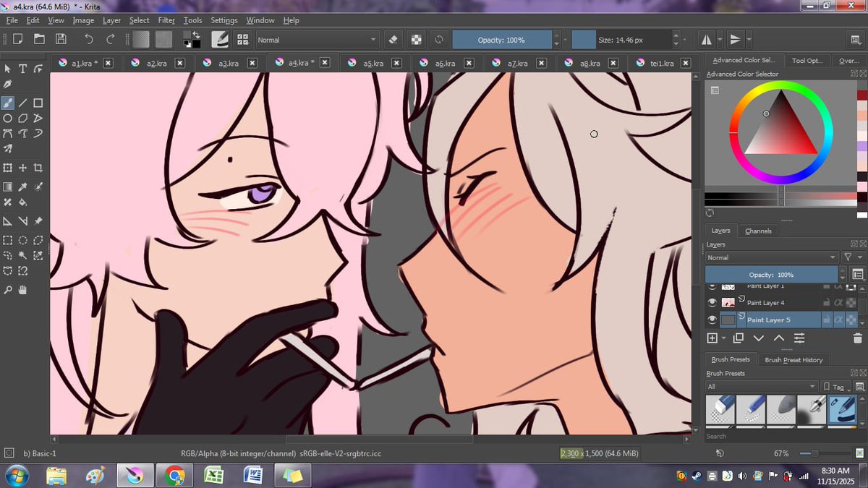Select the Line tool

tap(23, 103)
